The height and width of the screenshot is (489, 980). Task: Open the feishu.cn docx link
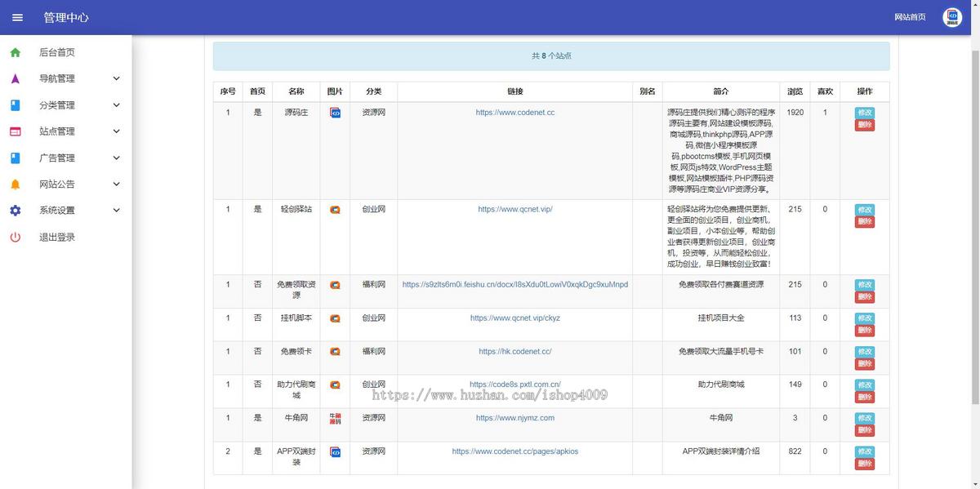tap(515, 285)
